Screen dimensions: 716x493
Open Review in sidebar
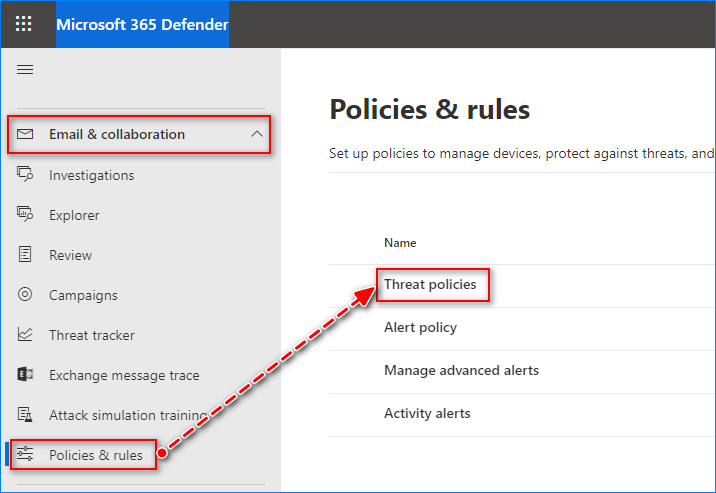(x=70, y=255)
